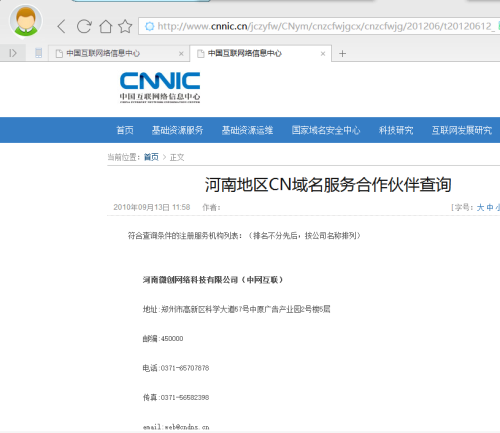Click the address bar URL field
Image resolution: width=500 pixels, height=433 pixels.
(319, 26)
